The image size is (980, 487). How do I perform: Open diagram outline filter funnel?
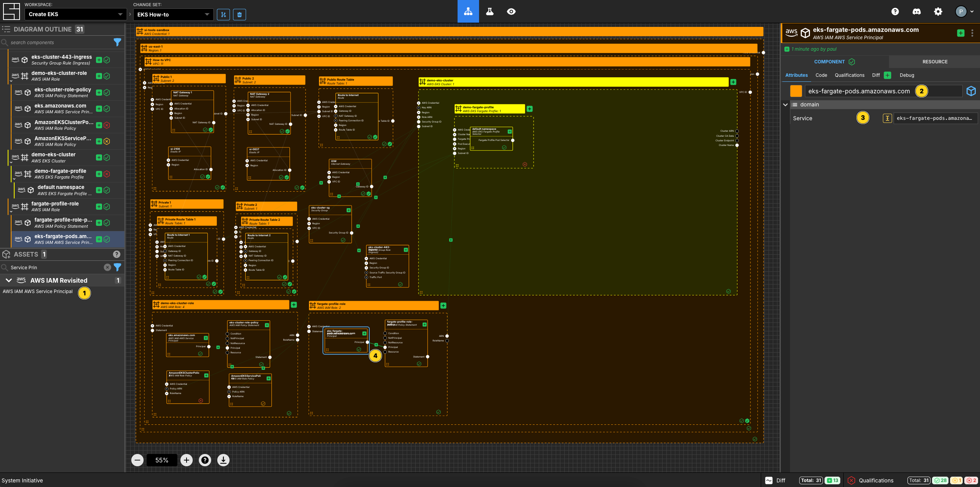[117, 42]
